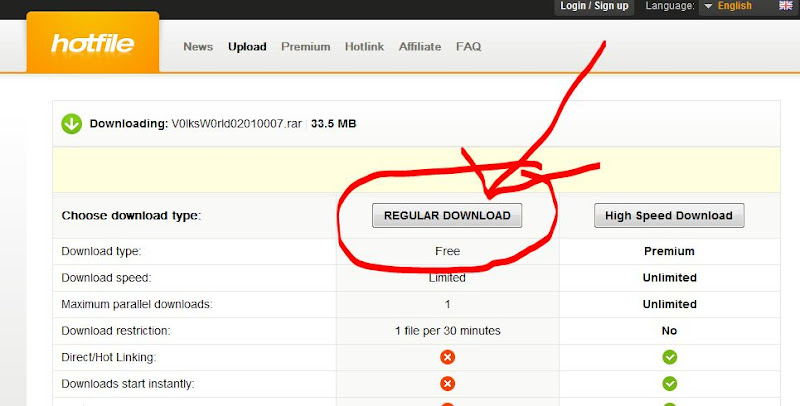Image resolution: width=800 pixels, height=406 pixels.
Task: Click 'Maximum parallel downloads:' label
Action: [x=137, y=304]
